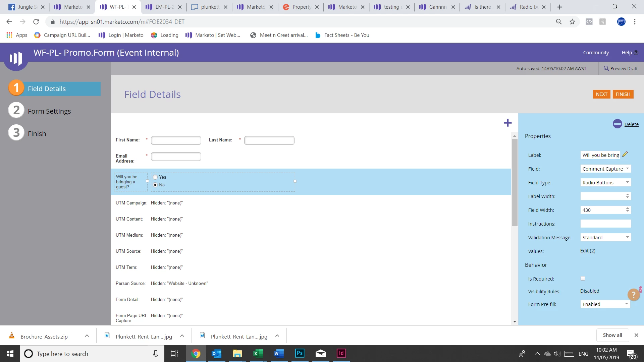Select the No radio button
Image resolution: width=644 pixels, height=362 pixels.
click(155, 185)
